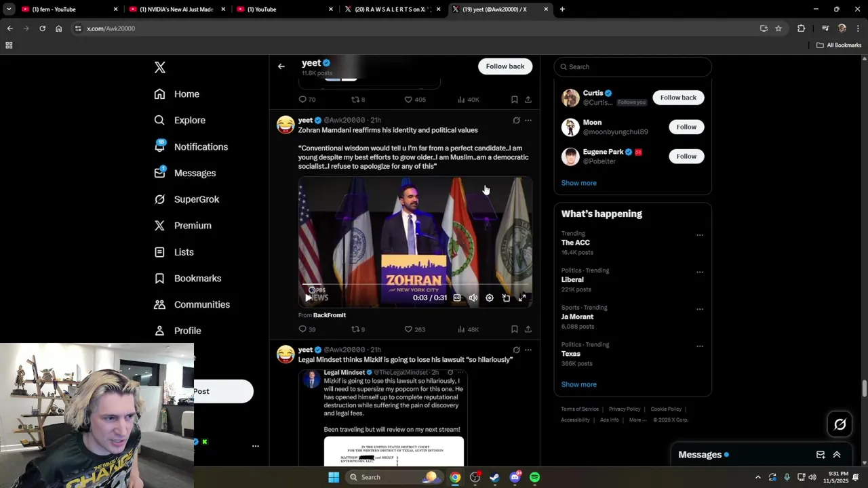This screenshot has width=868, height=488.
Task: Like the Zohran Mamdani post
Action: [x=414, y=329]
